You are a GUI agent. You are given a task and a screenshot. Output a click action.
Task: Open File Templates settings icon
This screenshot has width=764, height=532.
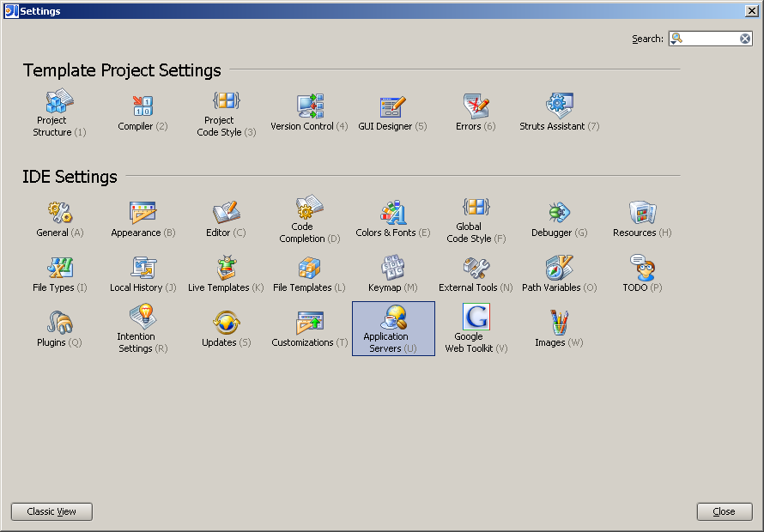point(309,268)
